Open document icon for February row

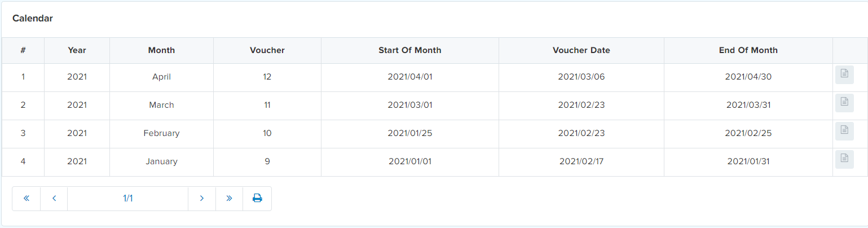844,131
